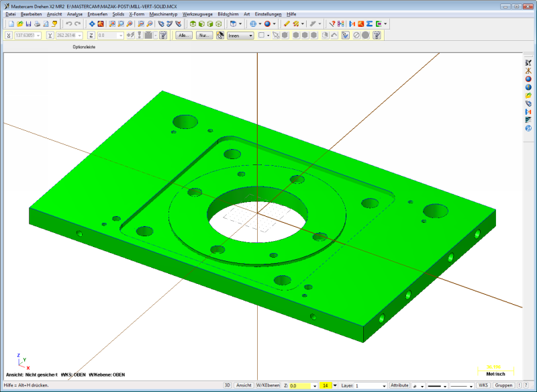Click the blue sphere icon in right sidebar

point(528,79)
